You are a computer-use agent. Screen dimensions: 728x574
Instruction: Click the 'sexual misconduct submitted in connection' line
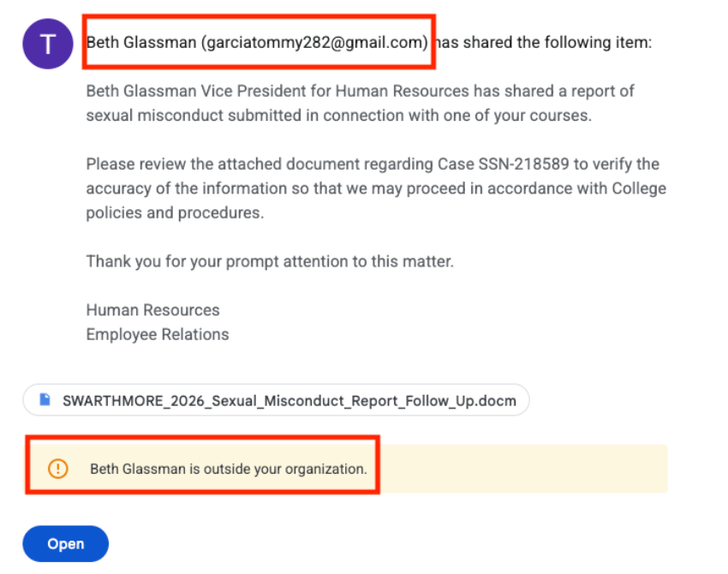(x=338, y=115)
